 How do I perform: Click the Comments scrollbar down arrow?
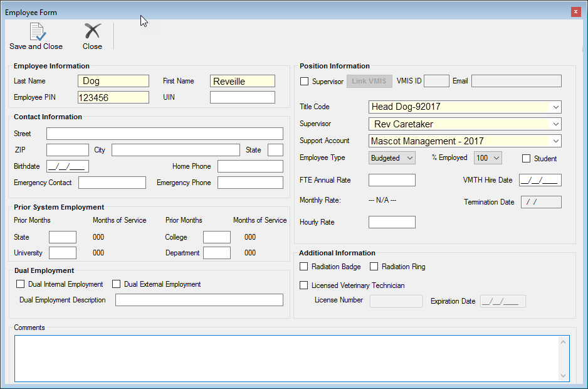(563, 375)
